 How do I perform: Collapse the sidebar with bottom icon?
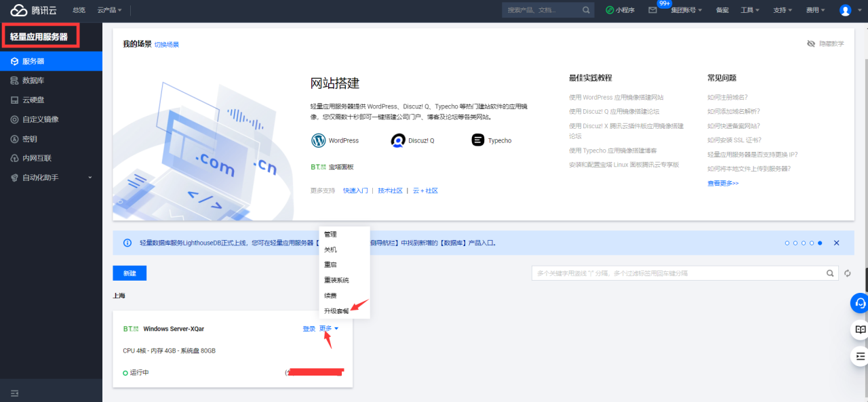tap(14, 393)
